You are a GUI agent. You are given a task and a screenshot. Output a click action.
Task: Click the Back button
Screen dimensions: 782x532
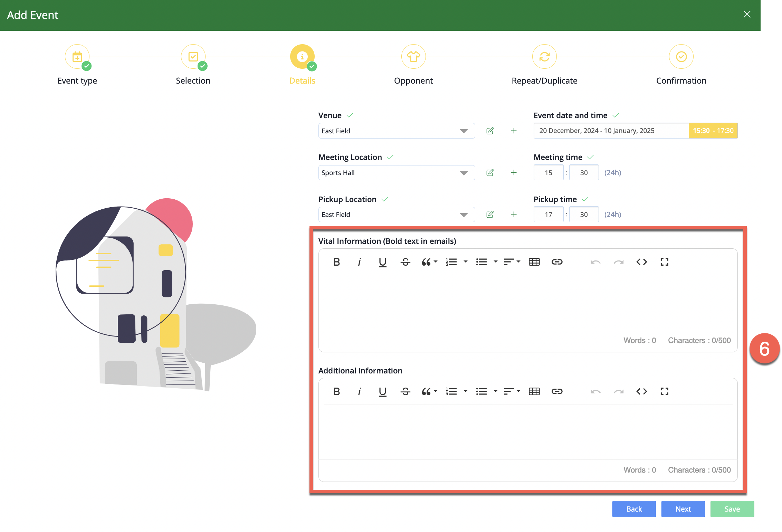pyautogui.click(x=634, y=509)
